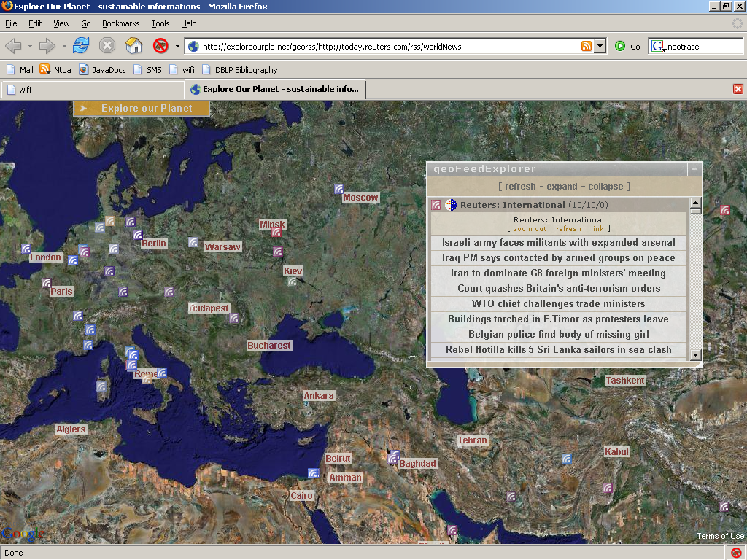This screenshot has height=560, width=747.
Task: Close the current tab with red X
Action: [x=738, y=89]
